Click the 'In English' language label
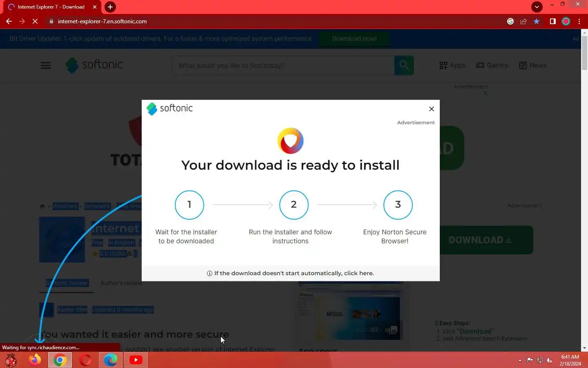This screenshot has height=368, width=588. [x=121, y=242]
